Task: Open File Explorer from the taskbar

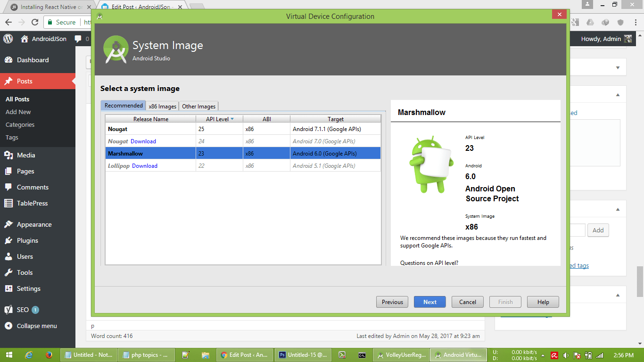Action: (x=205, y=355)
